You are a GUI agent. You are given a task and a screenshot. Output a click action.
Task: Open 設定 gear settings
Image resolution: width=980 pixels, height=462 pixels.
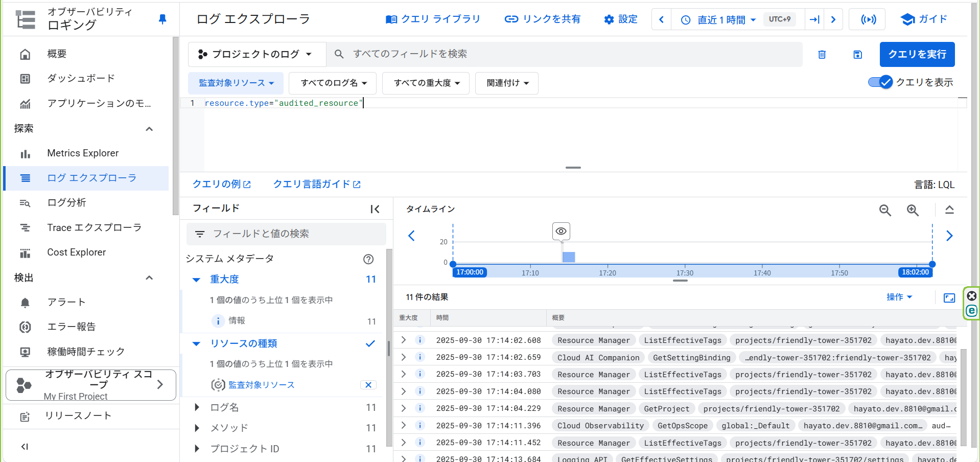(620, 19)
